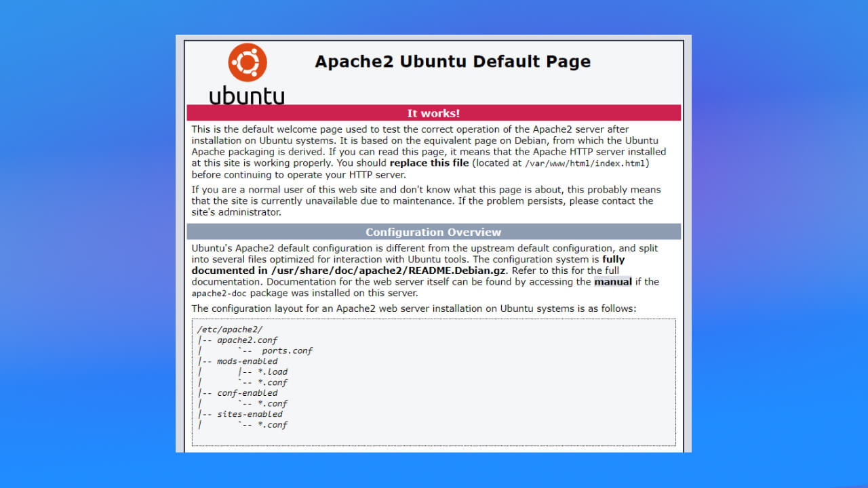868x488 pixels.
Task: Click the Apache2 Ubuntu Default Page heading
Action: coord(452,62)
